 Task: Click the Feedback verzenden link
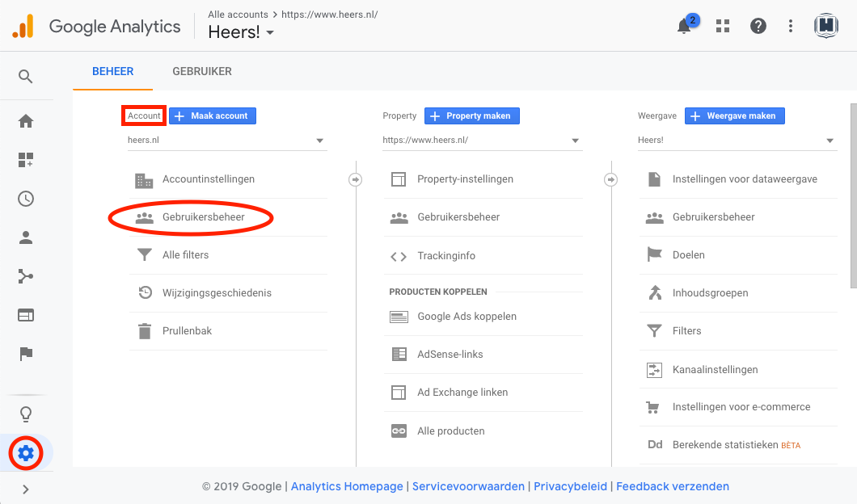click(x=673, y=486)
